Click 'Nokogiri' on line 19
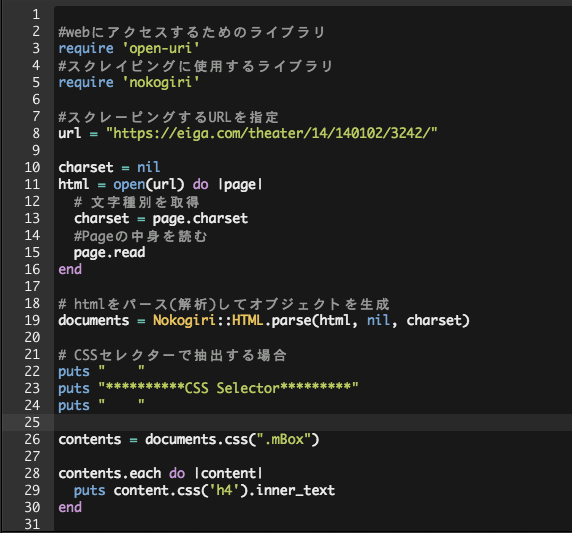This screenshot has width=572, height=533. 184,321
